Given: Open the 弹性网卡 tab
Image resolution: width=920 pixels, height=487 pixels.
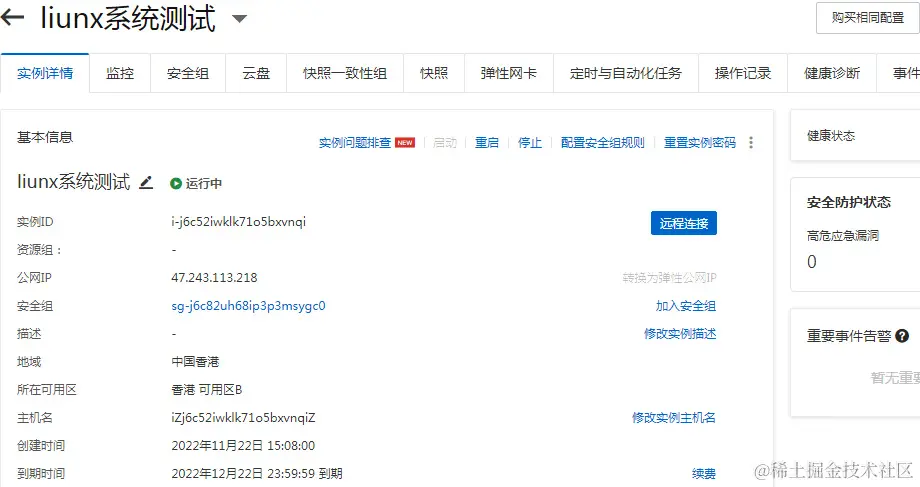Looking at the screenshot, I should [509, 73].
